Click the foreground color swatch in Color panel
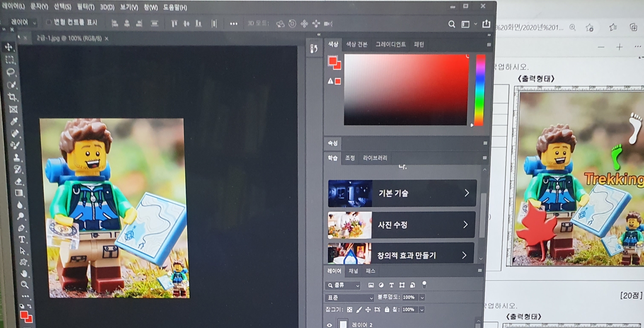Viewport: 644px width, 328px height. (332, 61)
